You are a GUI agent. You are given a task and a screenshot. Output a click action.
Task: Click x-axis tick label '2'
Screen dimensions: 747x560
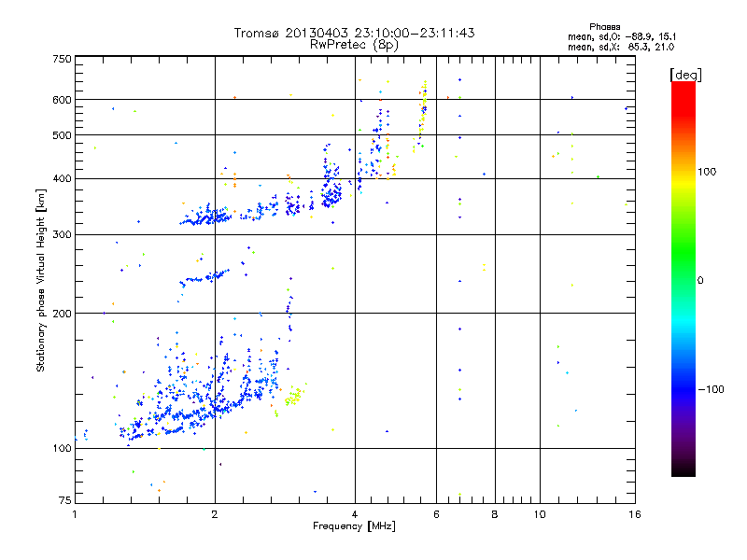215,514
